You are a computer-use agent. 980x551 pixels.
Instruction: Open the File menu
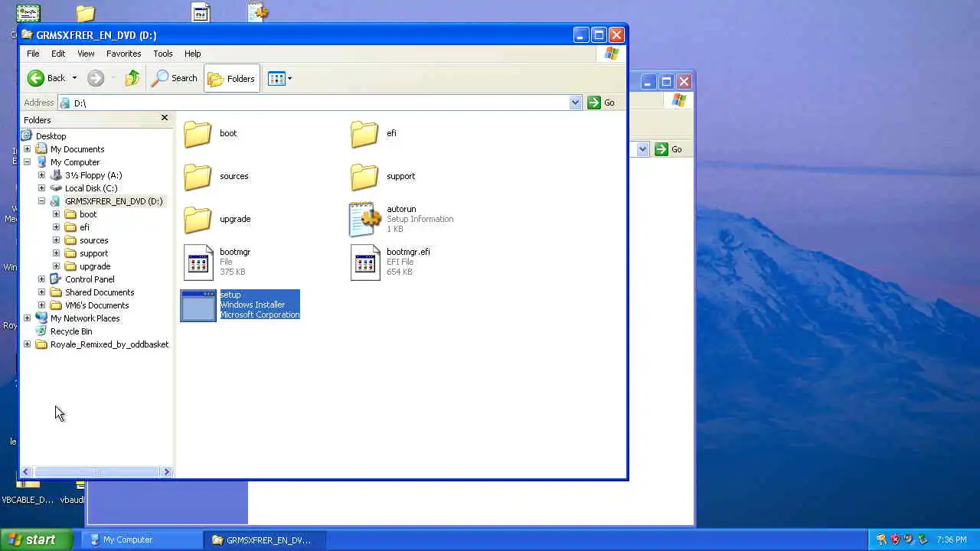point(33,54)
